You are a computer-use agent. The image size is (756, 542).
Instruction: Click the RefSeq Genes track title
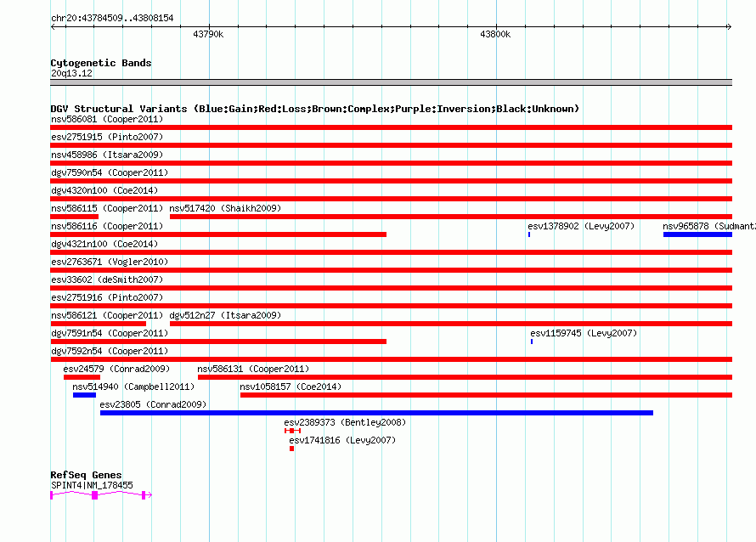pos(86,475)
